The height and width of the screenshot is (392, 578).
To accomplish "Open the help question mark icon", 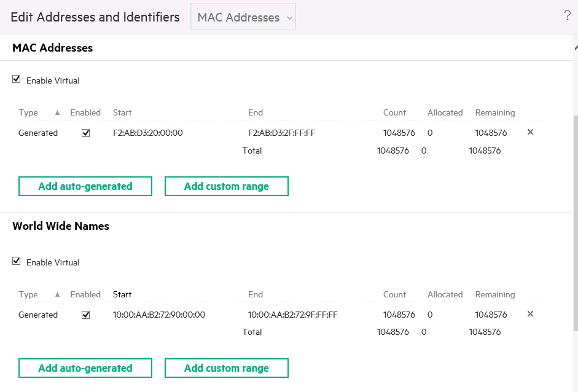I will (567, 16).
